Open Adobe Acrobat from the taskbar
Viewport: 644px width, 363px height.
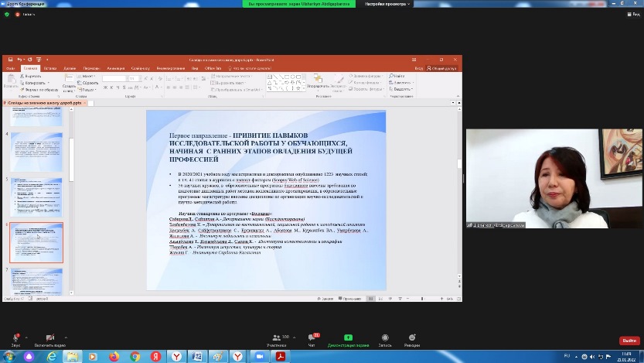coord(281,356)
